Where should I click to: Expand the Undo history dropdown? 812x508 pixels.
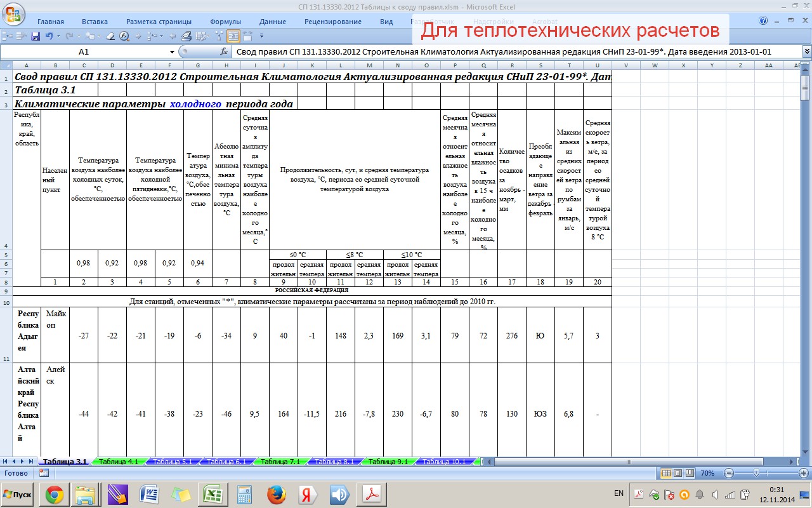point(58,36)
